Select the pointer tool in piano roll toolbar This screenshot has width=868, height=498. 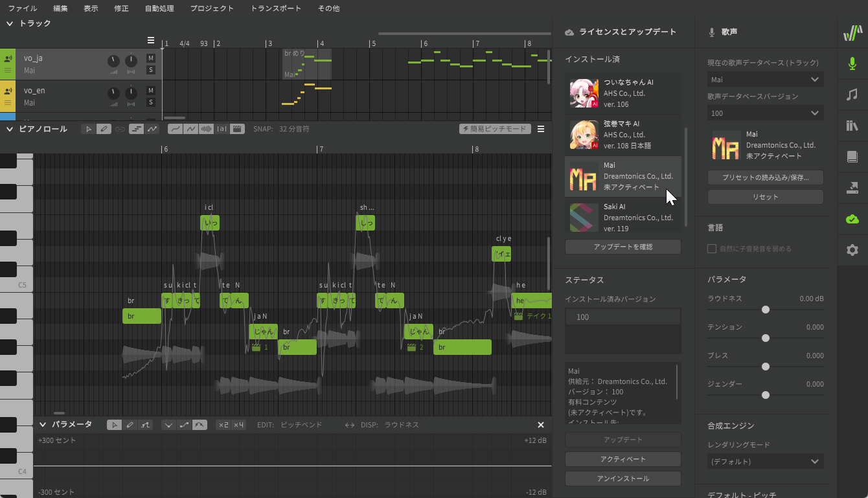(x=89, y=129)
